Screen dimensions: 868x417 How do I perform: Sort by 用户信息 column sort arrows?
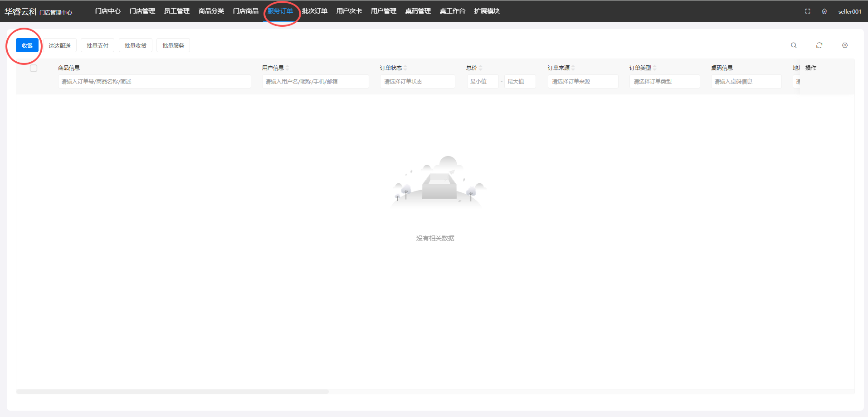tap(288, 68)
